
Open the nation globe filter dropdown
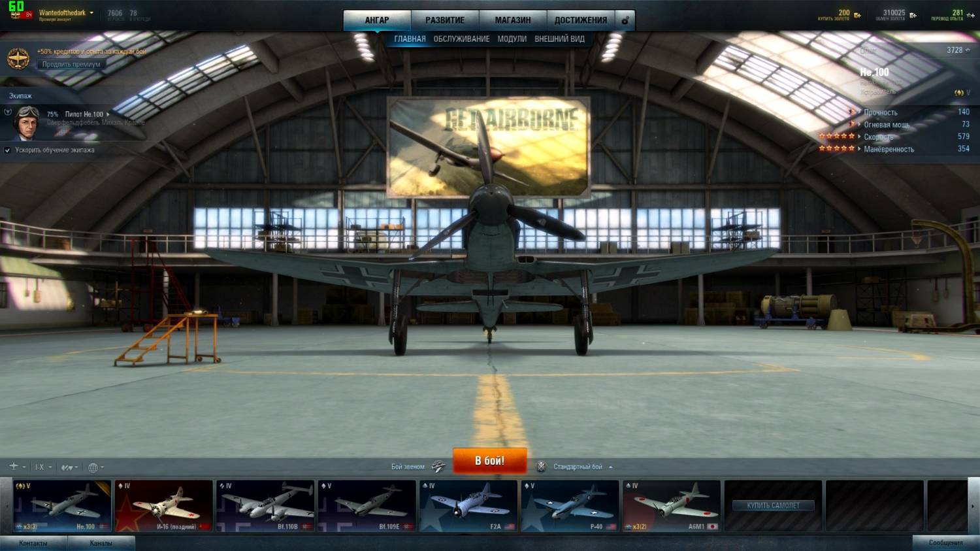tap(96, 467)
